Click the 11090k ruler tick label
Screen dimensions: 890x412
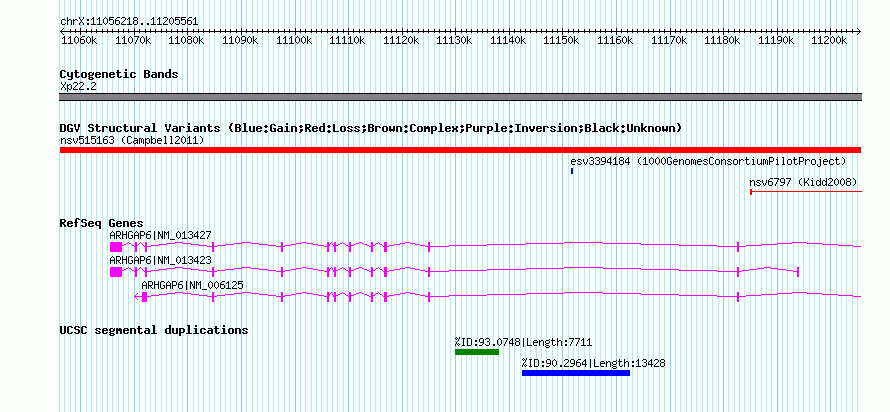point(240,41)
